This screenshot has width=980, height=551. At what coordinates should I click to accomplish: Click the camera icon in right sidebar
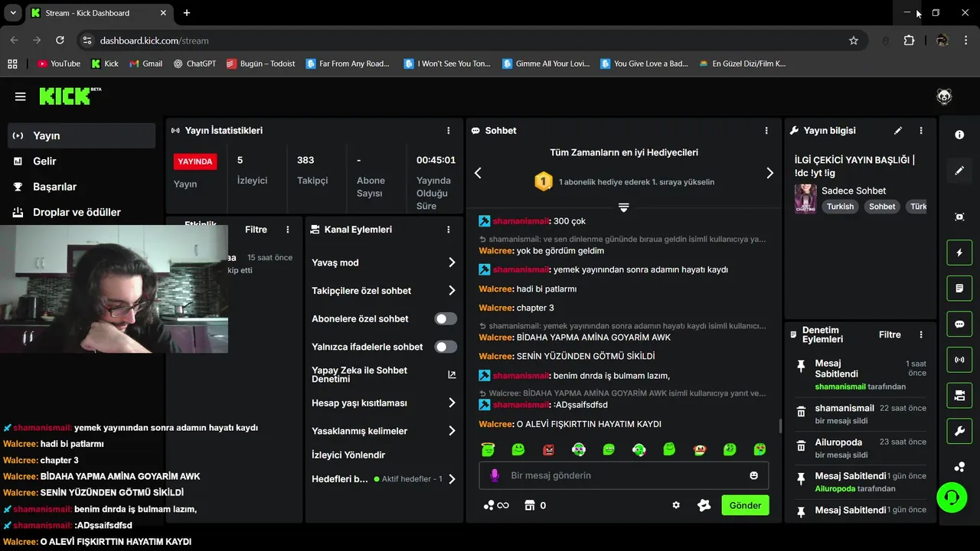(959, 396)
